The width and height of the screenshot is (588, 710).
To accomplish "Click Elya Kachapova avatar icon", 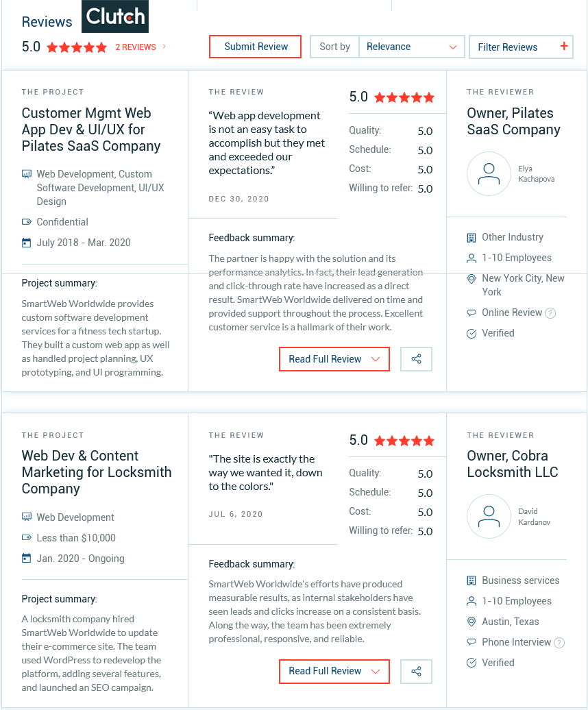I will tap(489, 174).
